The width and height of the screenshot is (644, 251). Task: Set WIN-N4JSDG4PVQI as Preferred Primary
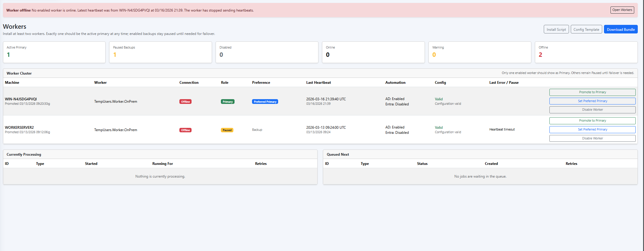pos(592,101)
